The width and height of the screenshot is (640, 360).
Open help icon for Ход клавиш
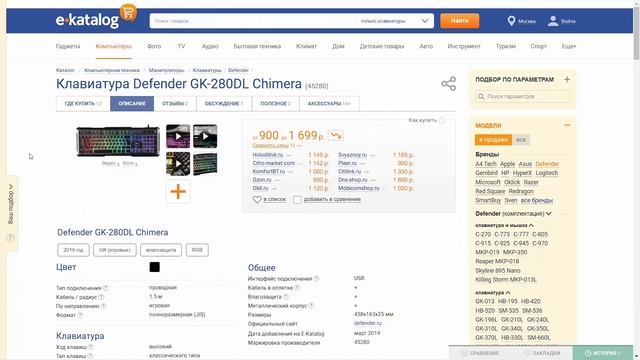tap(91, 347)
